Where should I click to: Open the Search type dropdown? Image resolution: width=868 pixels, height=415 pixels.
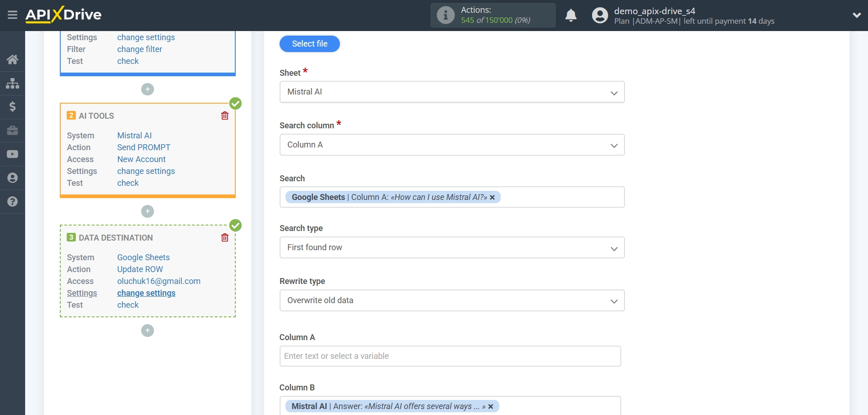click(x=451, y=247)
